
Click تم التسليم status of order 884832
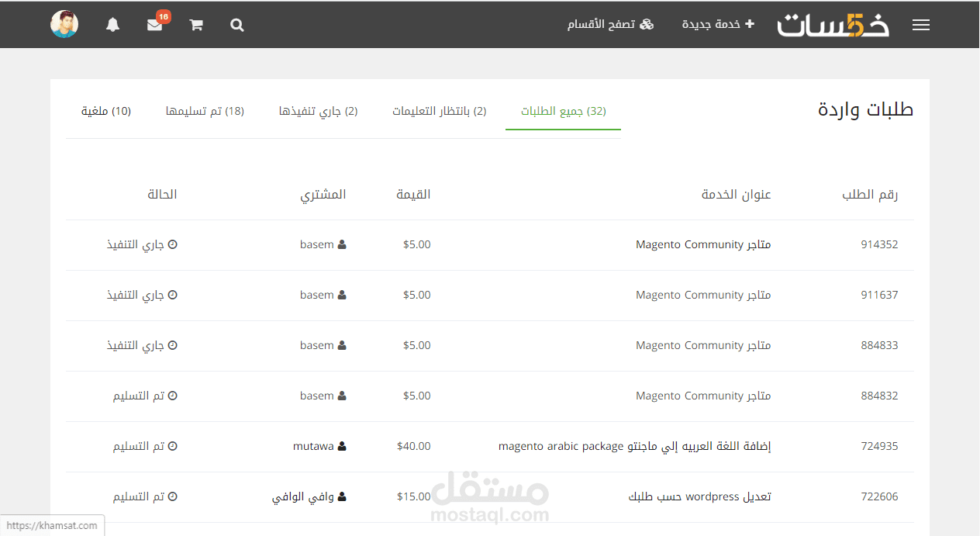pos(145,396)
